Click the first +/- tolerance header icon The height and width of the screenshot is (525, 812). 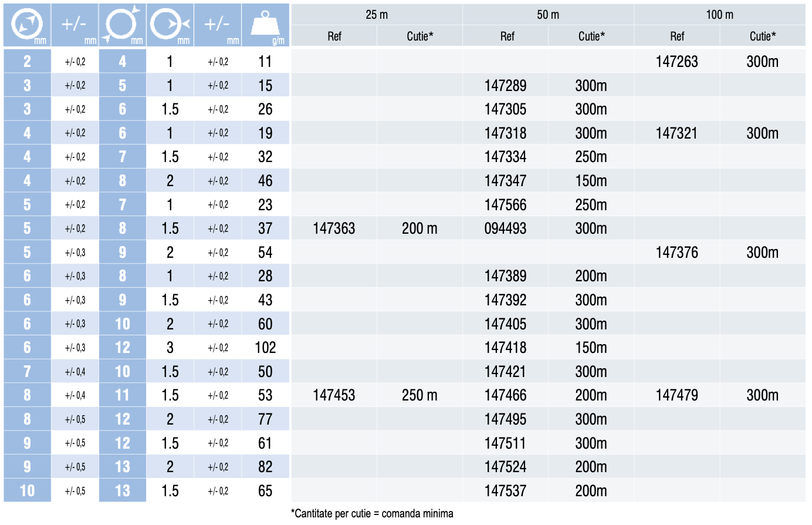point(74,24)
